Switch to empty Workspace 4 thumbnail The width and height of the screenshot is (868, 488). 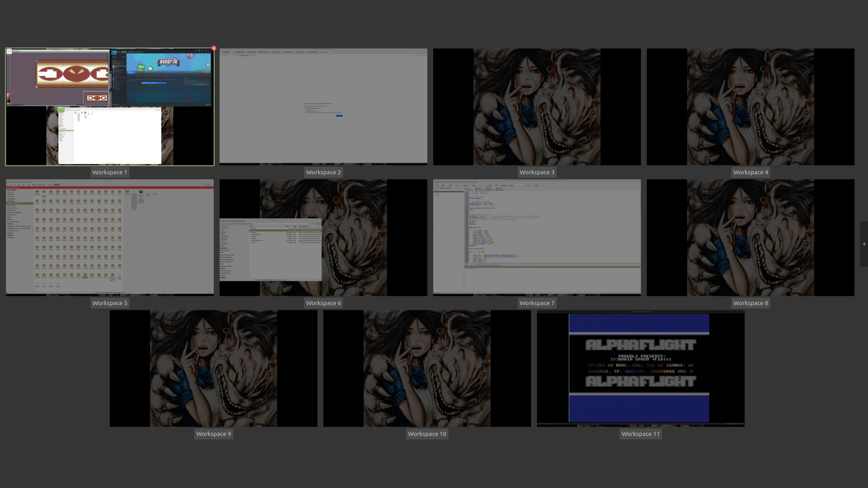751,106
